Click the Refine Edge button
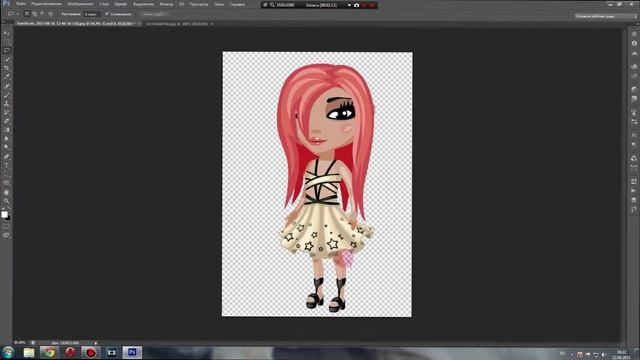The image size is (640, 360). tap(154, 14)
